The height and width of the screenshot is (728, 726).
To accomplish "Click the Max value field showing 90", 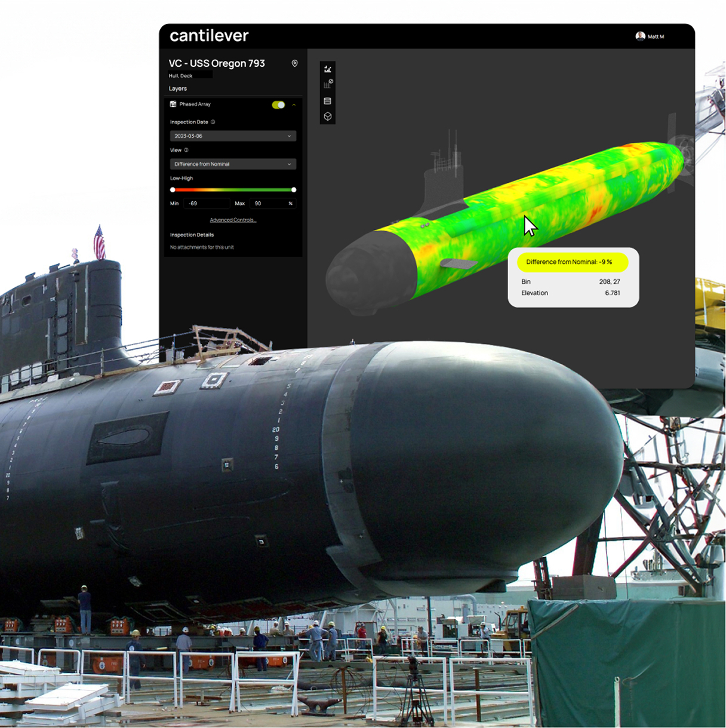I will tap(272, 204).
